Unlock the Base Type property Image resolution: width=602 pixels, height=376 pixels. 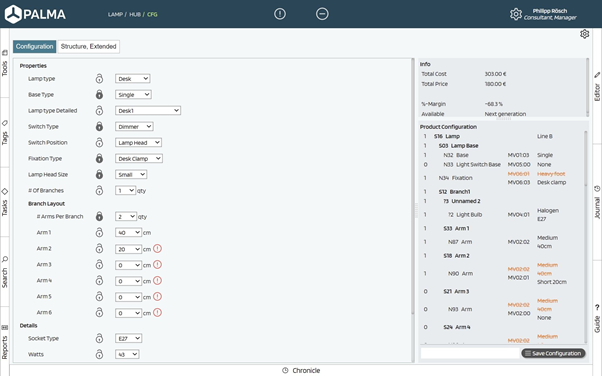[99, 94]
